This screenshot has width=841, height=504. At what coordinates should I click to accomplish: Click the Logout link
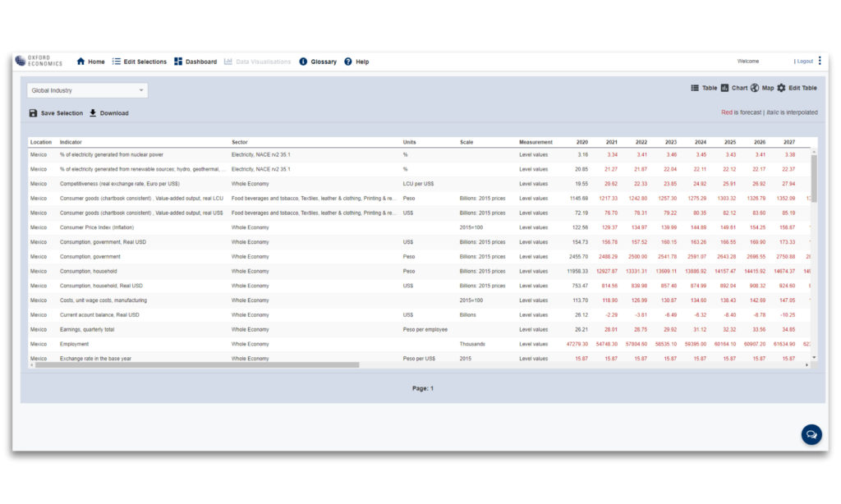pos(805,61)
